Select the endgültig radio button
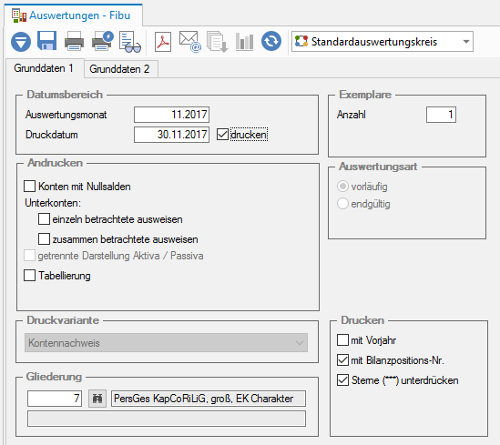The image size is (500, 445). (x=343, y=203)
